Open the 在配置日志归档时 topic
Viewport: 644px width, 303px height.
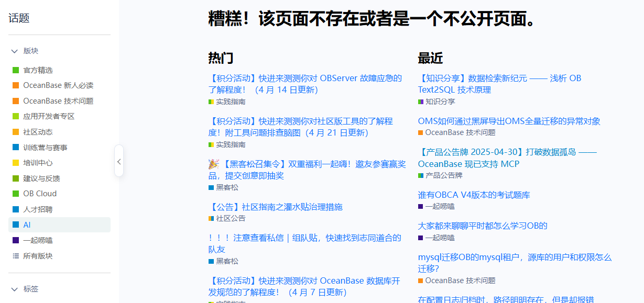[x=506, y=299]
